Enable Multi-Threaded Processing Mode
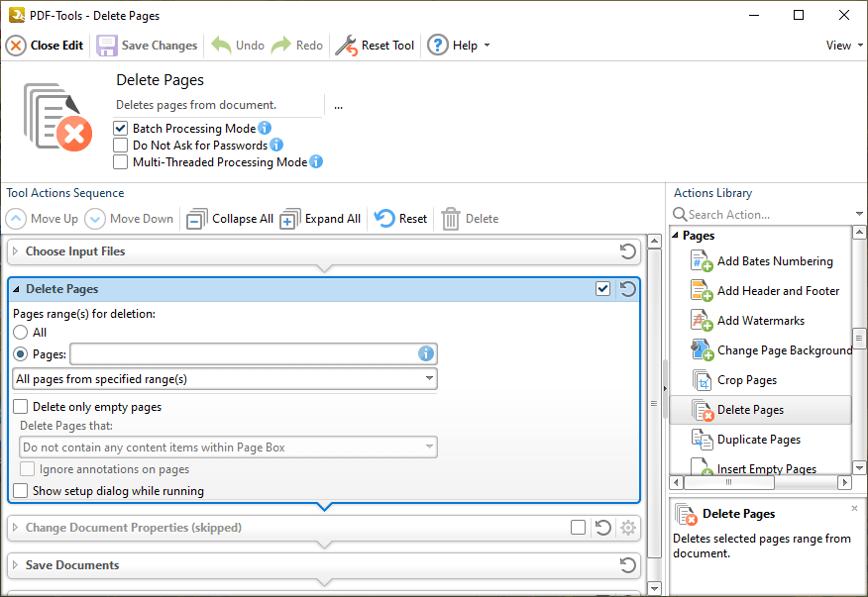This screenshot has width=868, height=597. pos(121,162)
